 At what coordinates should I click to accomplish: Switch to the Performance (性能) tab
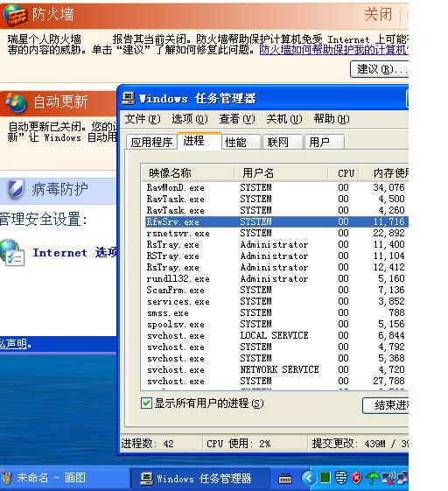tap(241, 142)
